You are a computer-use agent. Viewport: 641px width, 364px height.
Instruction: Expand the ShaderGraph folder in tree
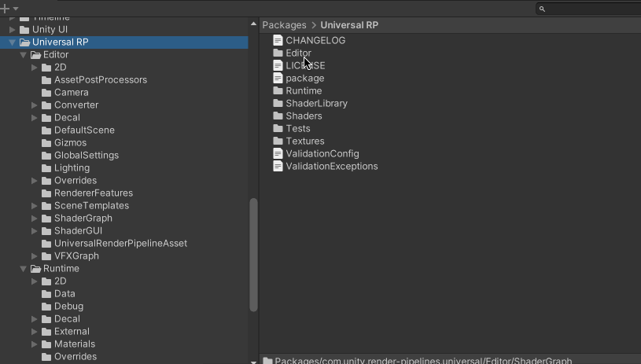(x=35, y=218)
